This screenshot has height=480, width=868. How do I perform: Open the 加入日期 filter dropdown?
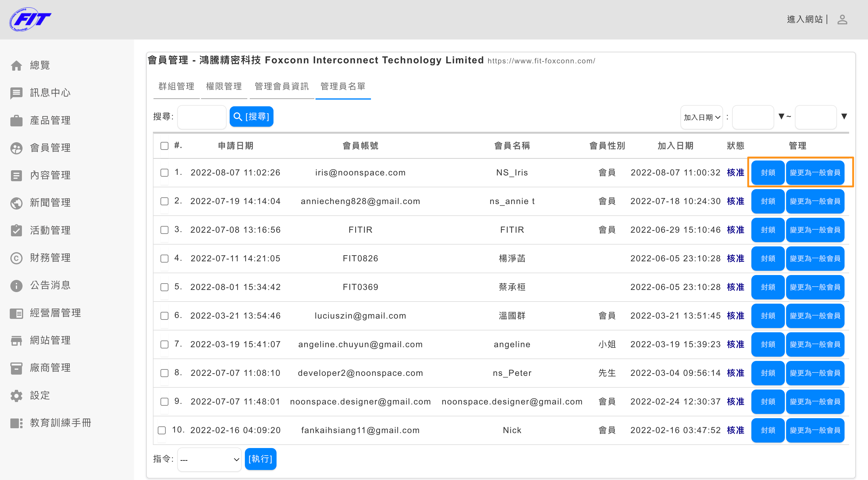pyautogui.click(x=701, y=117)
